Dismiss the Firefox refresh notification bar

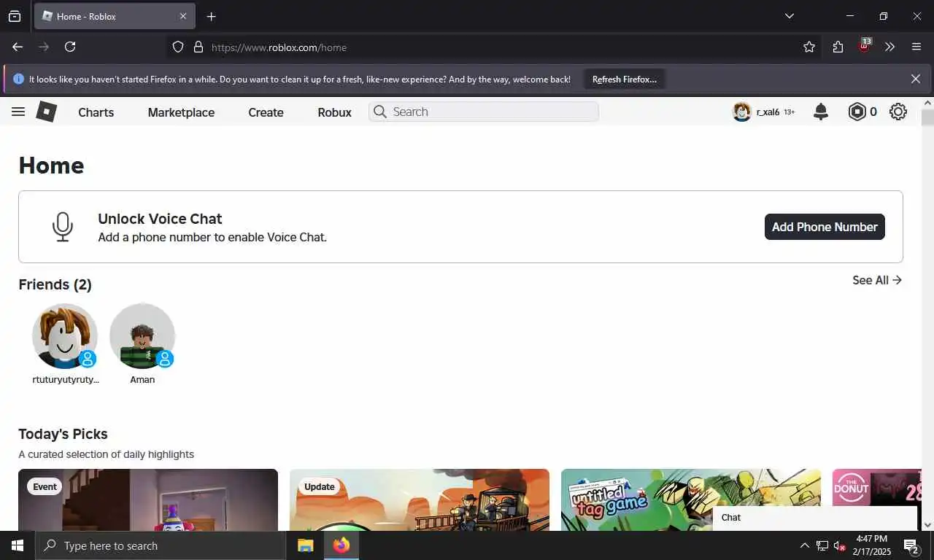pos(916,79)
